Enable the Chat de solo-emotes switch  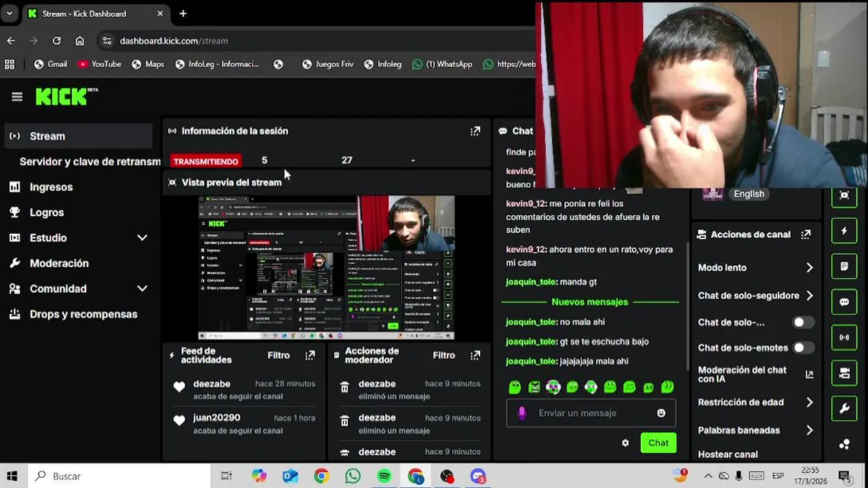[x=804, y=348]
